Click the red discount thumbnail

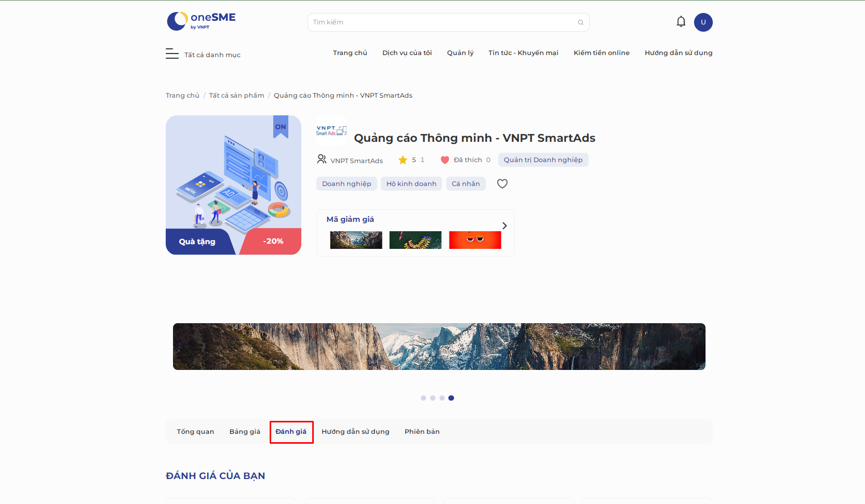(x=475, y=240)
